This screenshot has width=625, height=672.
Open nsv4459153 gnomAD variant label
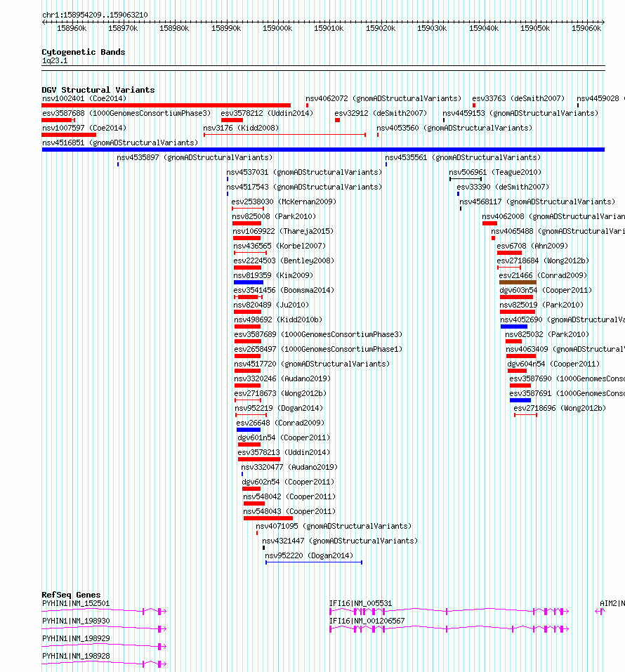pyautogui.click(x=520, y=113)
